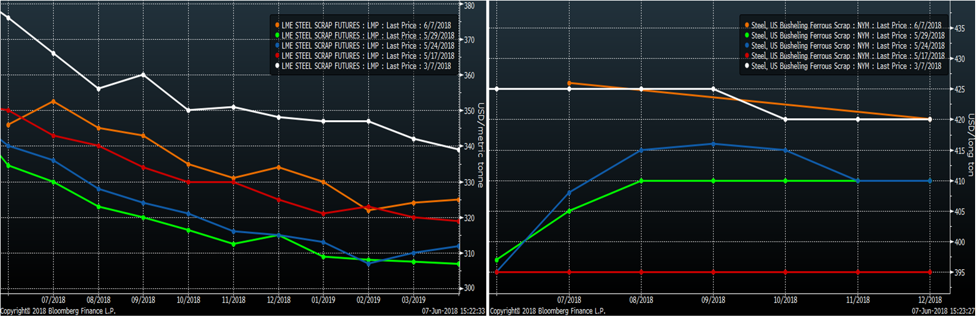The width and height of the screenshot is (980, 317).
Task: Click the 03/2019 label on the LME chart x-axis
Action: click(413, 300)
